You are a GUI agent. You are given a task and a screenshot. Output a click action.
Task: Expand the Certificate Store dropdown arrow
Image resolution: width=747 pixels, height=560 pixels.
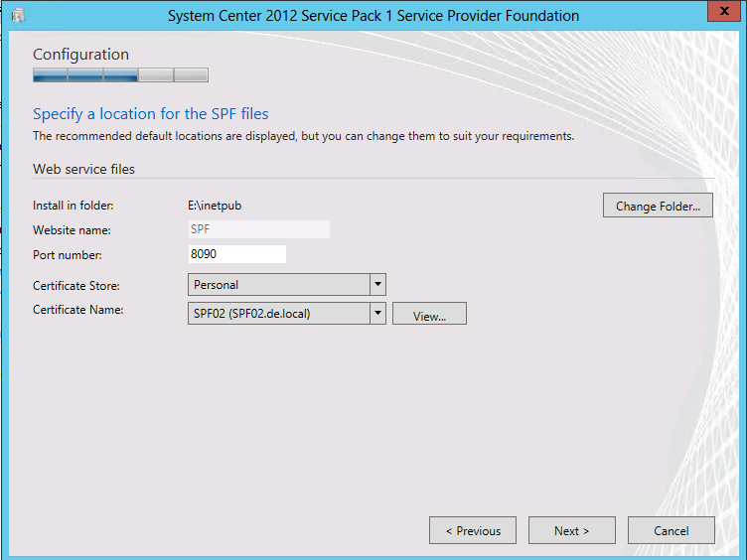[377, 285]
